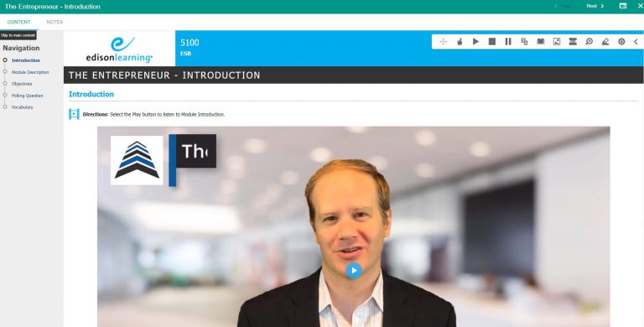Viewport: 644px width, 327px height.
Task: Click the stop square in the reader toolbar
Action: [491, 41]
